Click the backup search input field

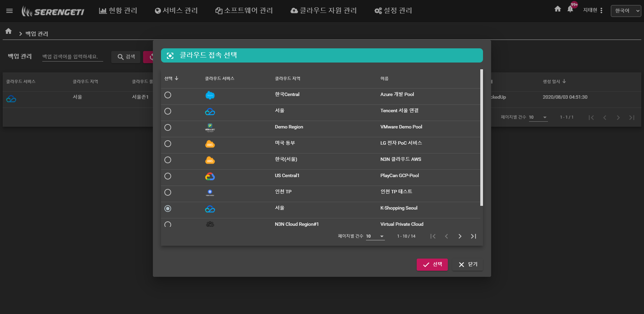click(72, 56)
